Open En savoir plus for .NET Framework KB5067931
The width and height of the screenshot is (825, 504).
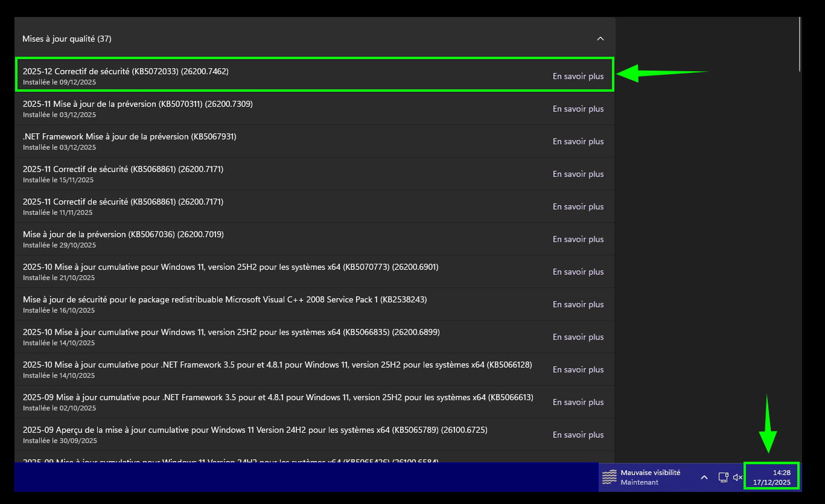[578, 141]
